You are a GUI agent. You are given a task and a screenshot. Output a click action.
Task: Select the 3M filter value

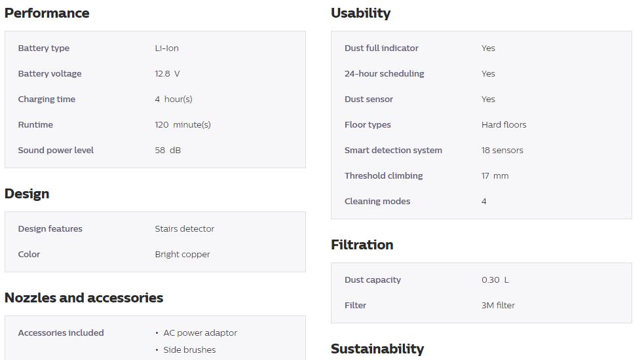[x=498, y=306]
